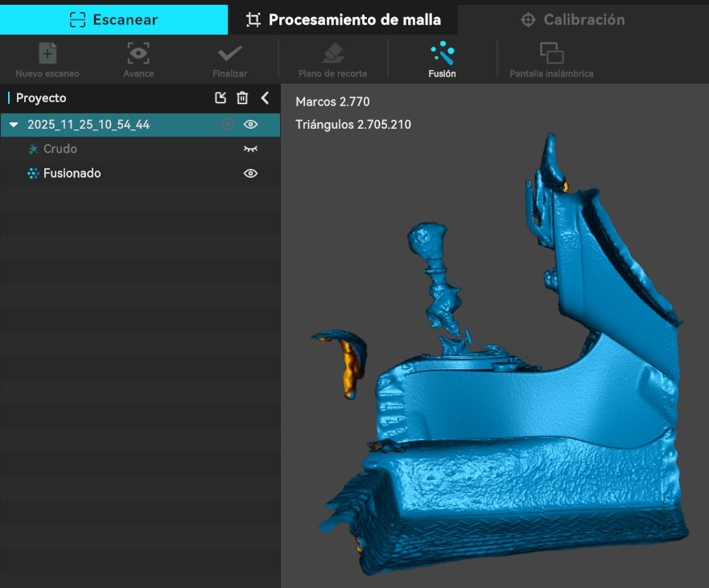Delete project using the trash icon
The width and height of the screenshot is (709, 588).
242,98
